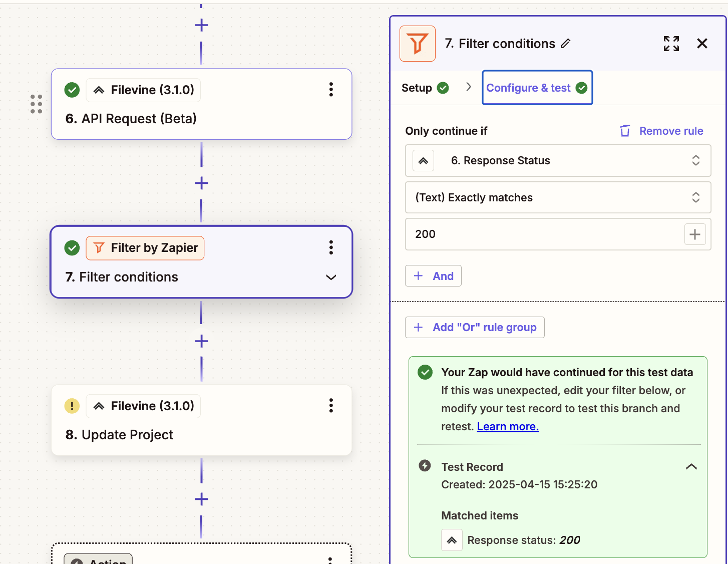Click the pencil icon to rename step 7
This screenshot has width=728, height=564.
pyautogui.click(x=566, y=44)
